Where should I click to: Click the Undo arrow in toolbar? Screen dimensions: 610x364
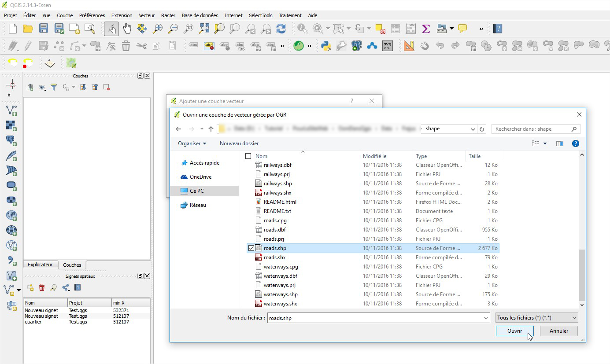[x=440, y=45]
